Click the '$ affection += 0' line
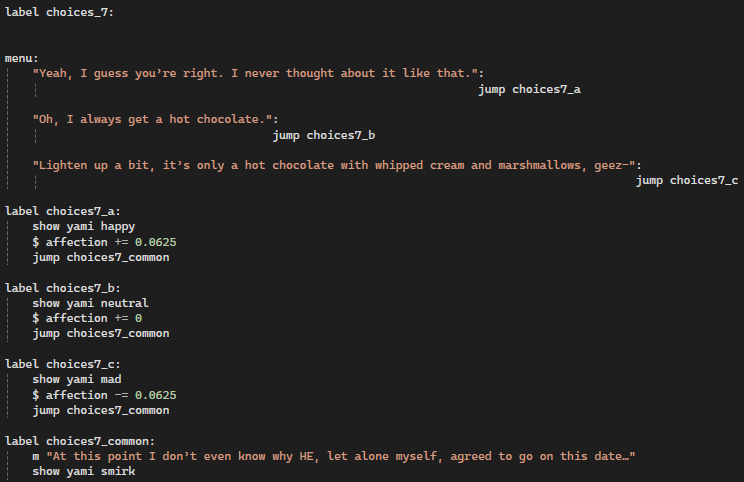Screen dimensions: 744x482 (x=87, y=318)
